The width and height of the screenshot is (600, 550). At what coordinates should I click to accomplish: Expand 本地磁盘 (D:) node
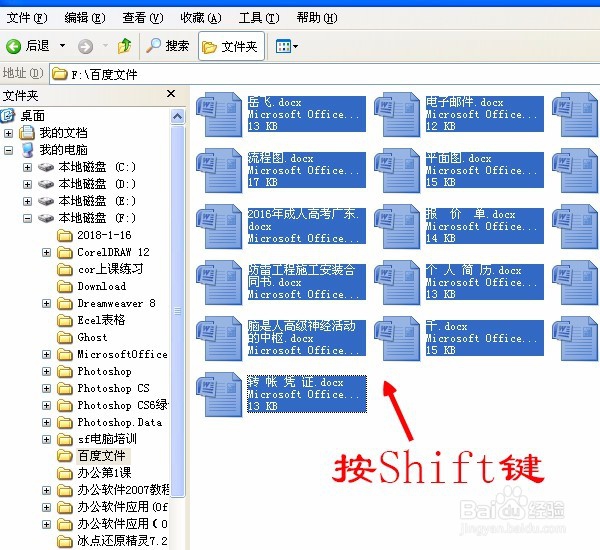[x=27, y=184]
